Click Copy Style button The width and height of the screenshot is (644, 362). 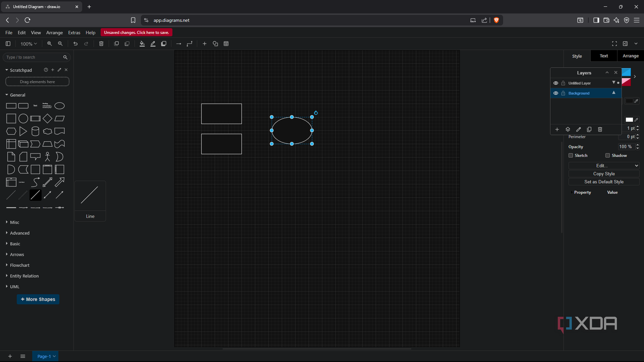tap(604, 174)
